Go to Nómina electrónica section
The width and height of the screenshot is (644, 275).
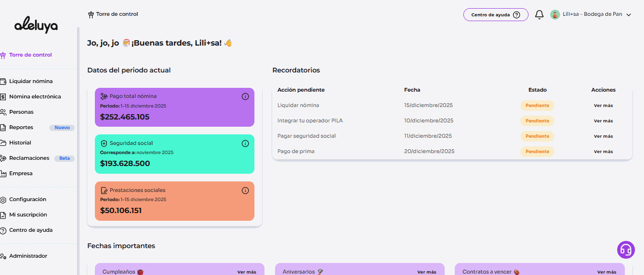[35, 96]
